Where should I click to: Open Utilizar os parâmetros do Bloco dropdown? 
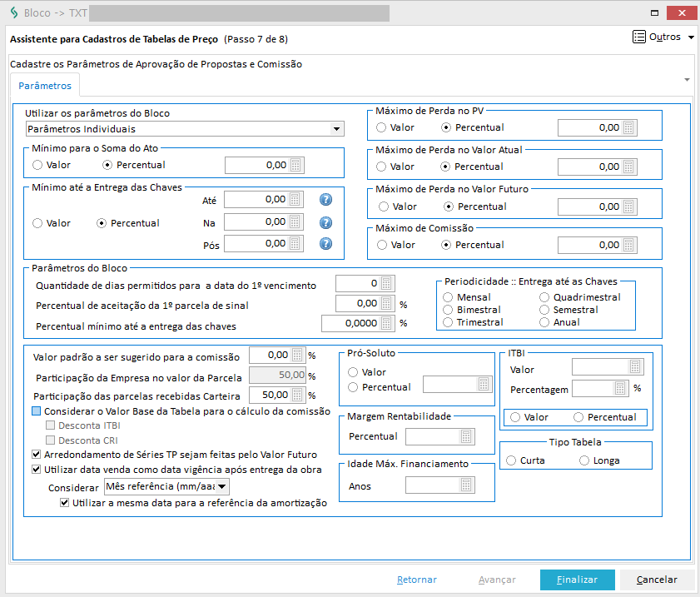point(336,129)
